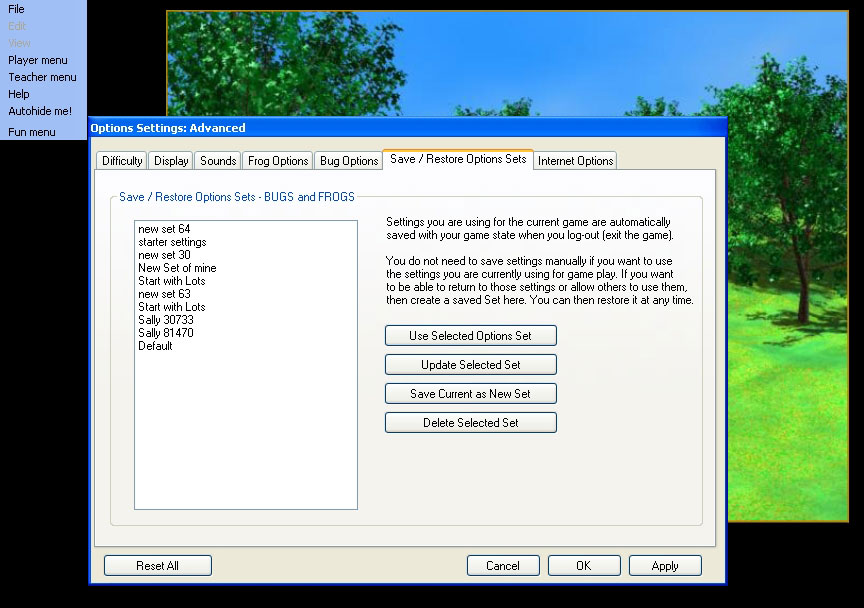The height and width of the screenshot is (608, 864).
Task: Open the Fun menu
Action: 32,132
